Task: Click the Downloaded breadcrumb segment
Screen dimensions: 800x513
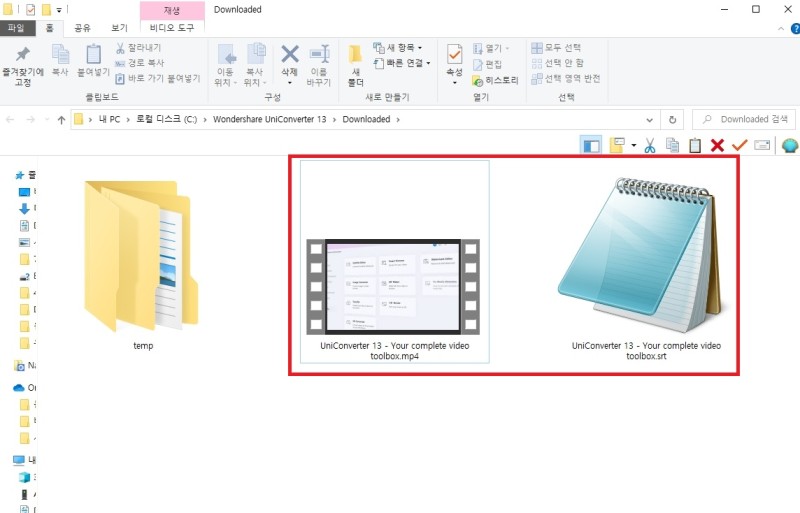Action: (x=366, y=119)
